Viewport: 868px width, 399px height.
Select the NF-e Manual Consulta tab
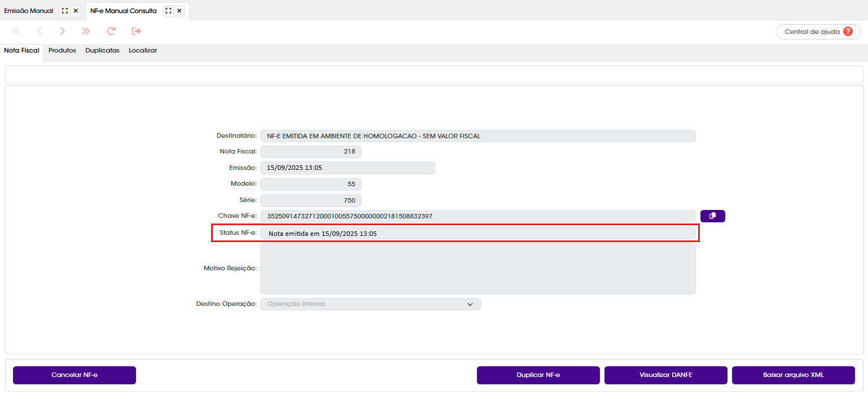point(124,11)
